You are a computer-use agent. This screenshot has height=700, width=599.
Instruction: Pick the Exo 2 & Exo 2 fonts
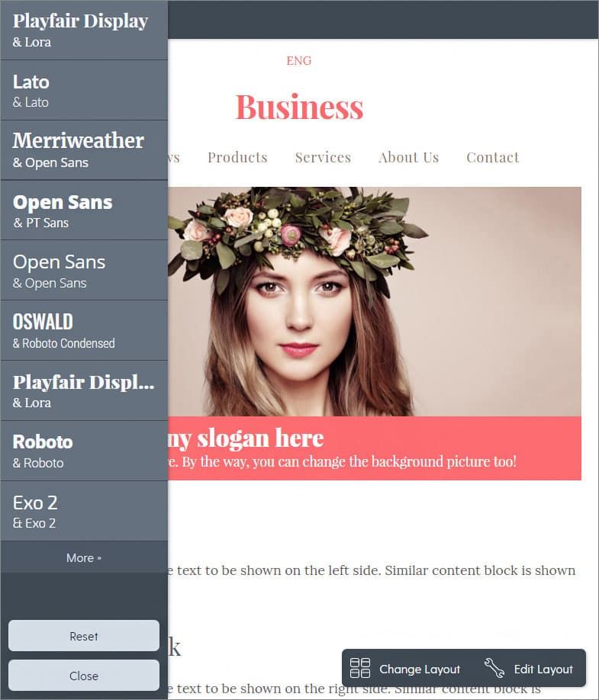pyautogui.click(x=84, y=511)
